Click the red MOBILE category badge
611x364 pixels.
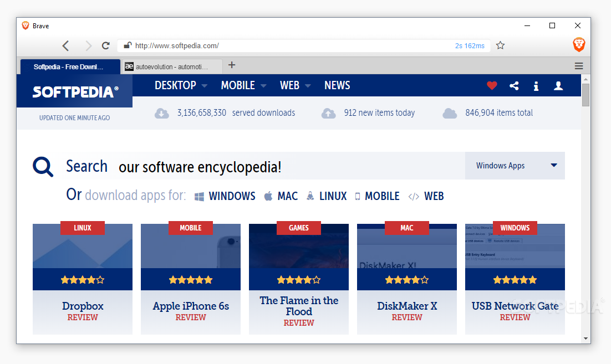(x=191, y=228)
